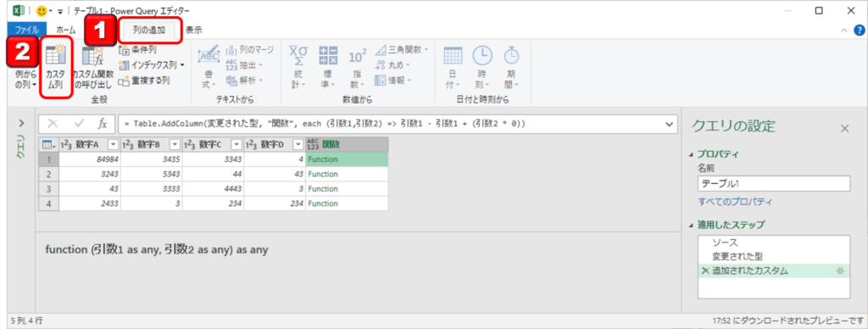Confirm formula with checkmark icon
This screenshot has height=329, width=868.
[79, 124]
